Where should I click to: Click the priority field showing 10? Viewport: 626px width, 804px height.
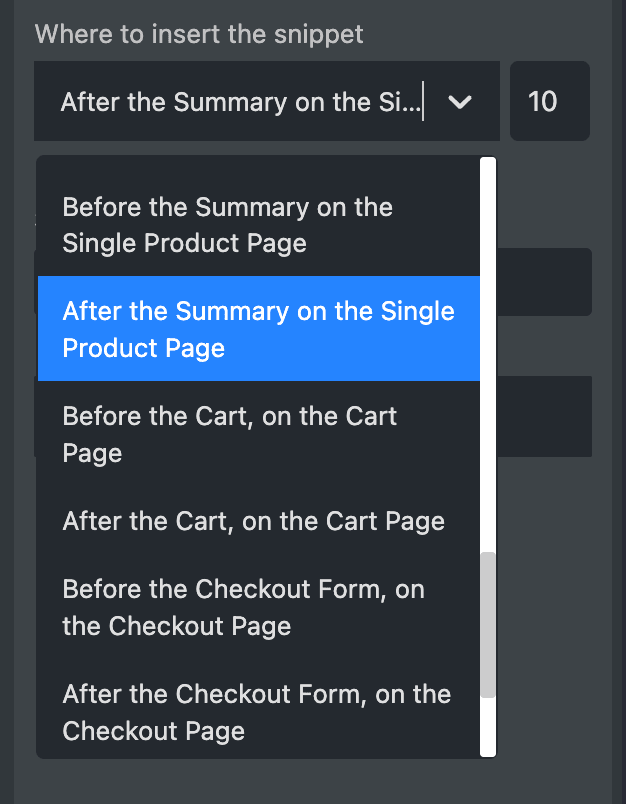click(550, 101)
